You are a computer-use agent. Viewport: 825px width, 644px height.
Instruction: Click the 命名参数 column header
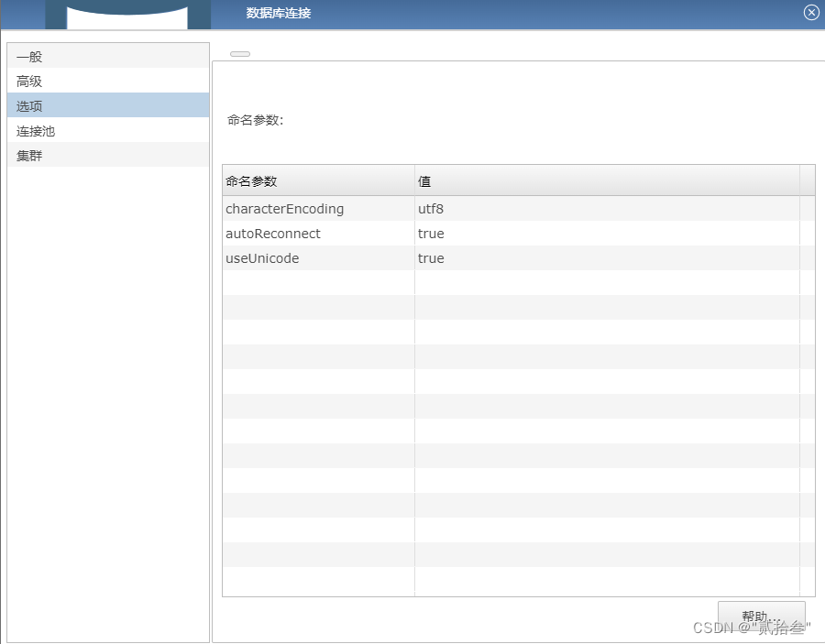[318, 180]
